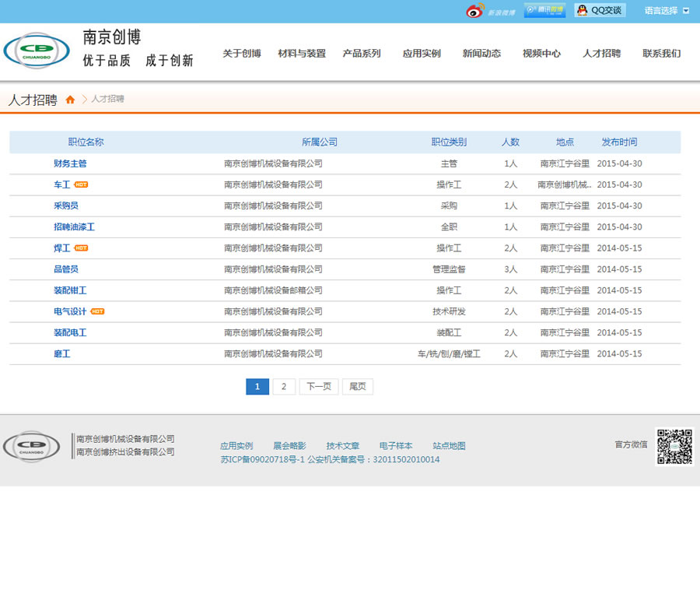Open the 关于创博 menu item
Screen dimensions: 700x590
[x=242, y=54]
